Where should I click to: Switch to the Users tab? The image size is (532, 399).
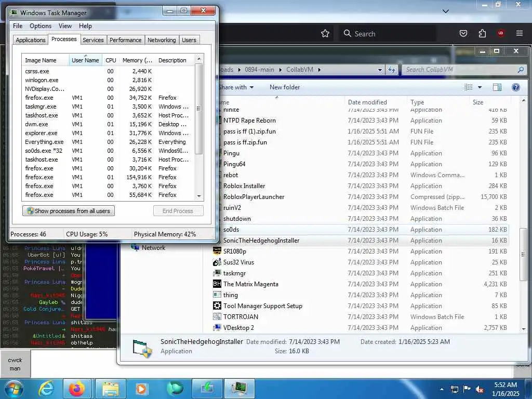pyautogui.click(x=189, y=40)
